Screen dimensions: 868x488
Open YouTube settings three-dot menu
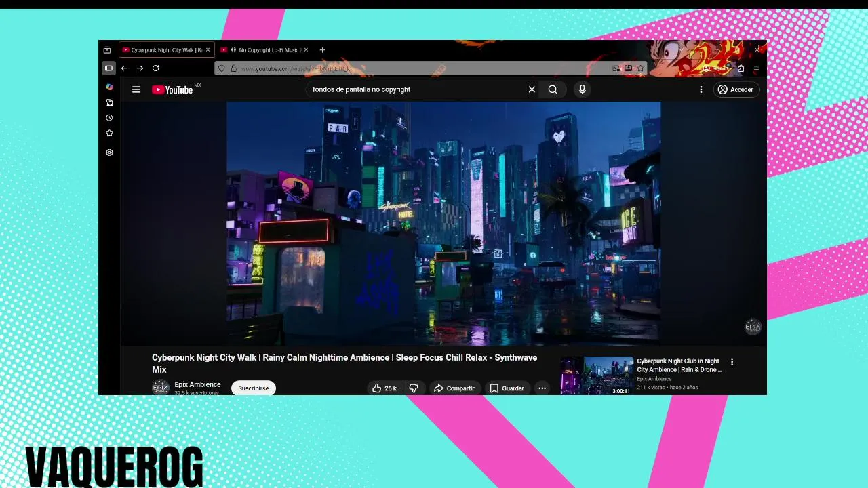[701, 89]
